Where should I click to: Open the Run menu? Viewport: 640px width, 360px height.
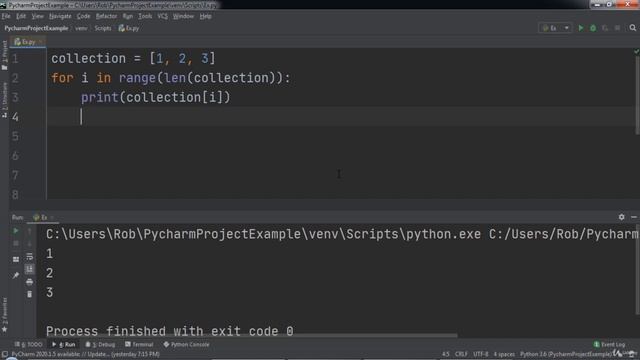pyautogui.click(x=128, y=16)
